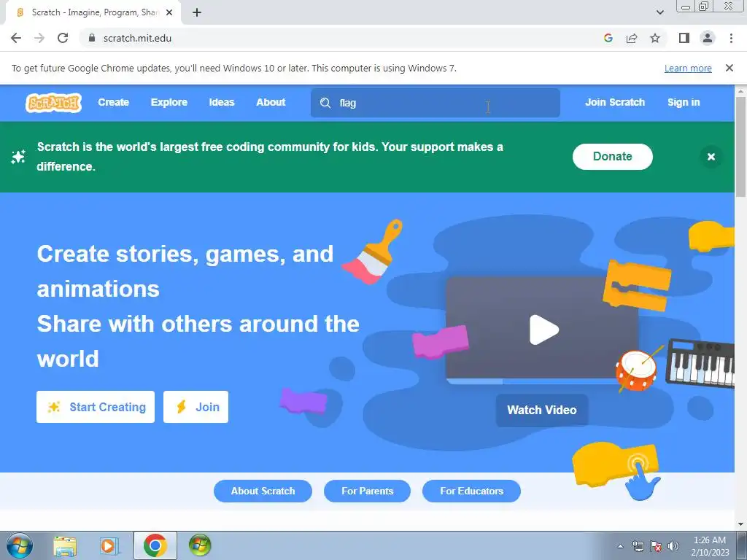The image size is (747, 560).
Task: Open the side panel icon
Action: tap(684, 38)
